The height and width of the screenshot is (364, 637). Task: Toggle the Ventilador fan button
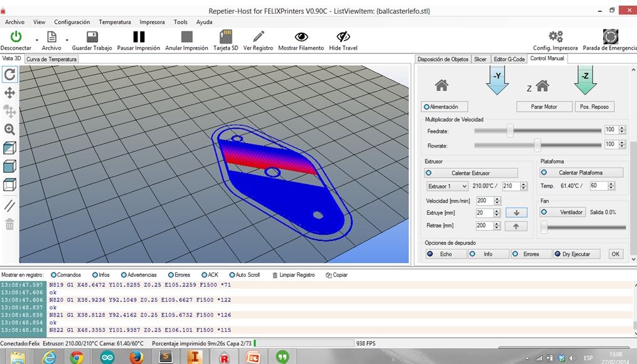[563, 212]
